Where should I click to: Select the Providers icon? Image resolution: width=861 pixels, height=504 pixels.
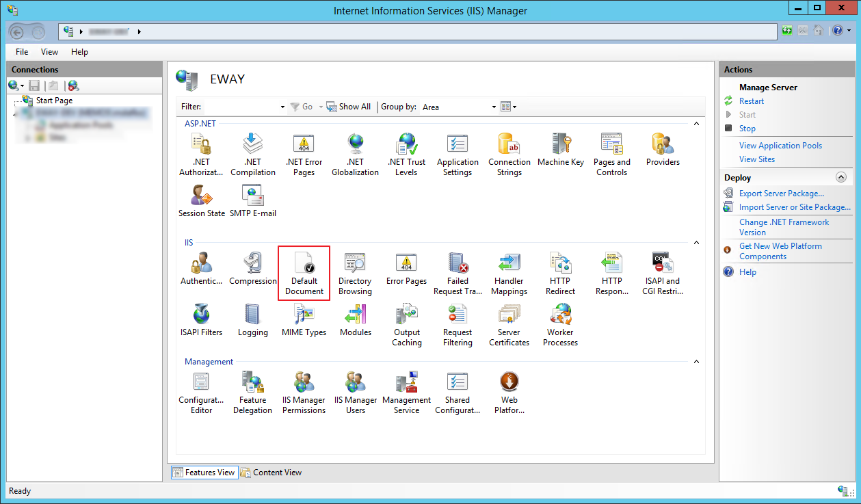click(663, 150)
